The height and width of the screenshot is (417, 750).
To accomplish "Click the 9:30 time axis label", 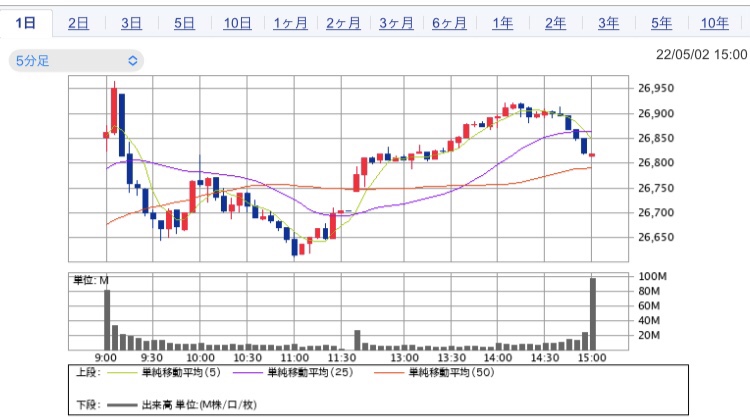I will [152, 358].
